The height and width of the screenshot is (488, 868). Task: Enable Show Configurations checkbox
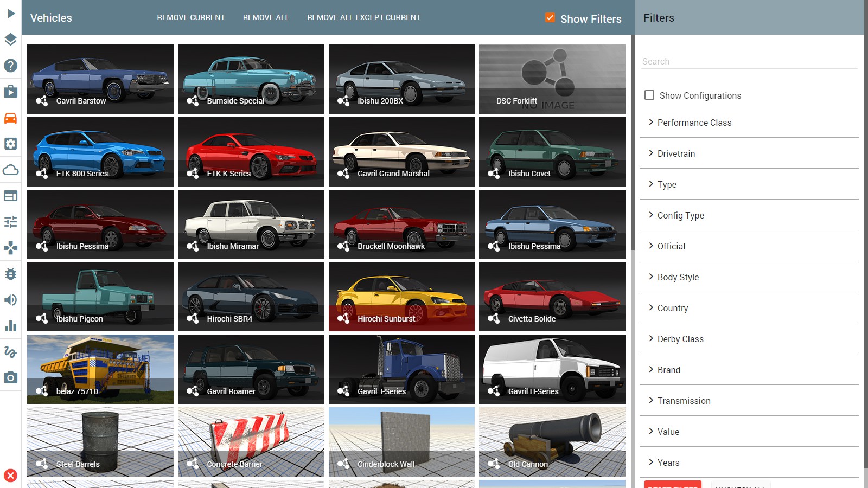(649, 95)
